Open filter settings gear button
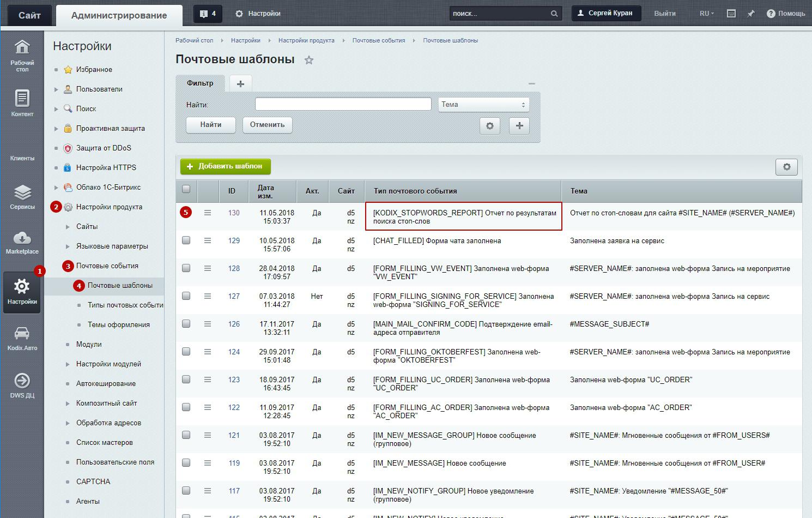Screen dimensions: 812x518 [x=490, y=125]
